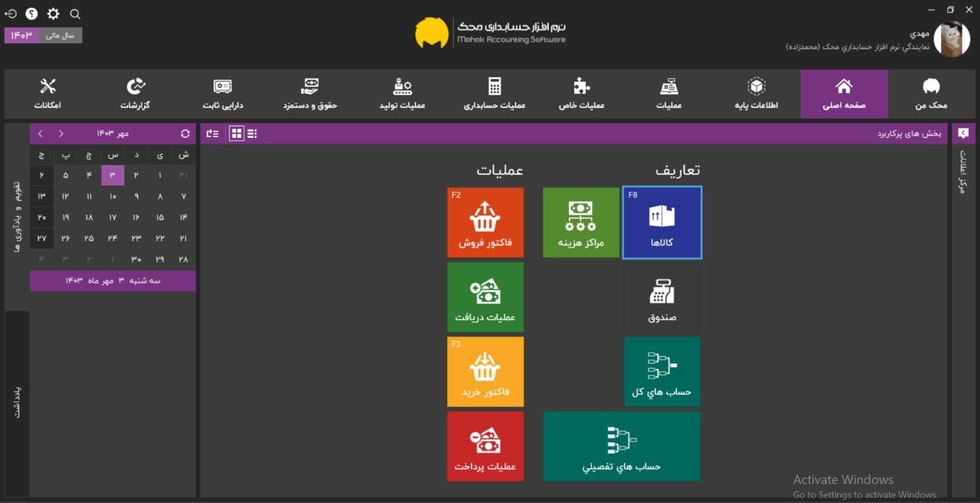Click the search magnifier icon
This screenshot has width=980, height=503.
tap(75, 14)
